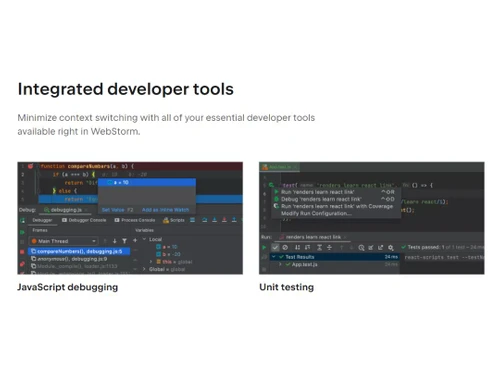Toggle the Sort Alphabetically icon
The height and width of the screenshot is (375, 500).
pyautogui.click(x=297, y=247)
